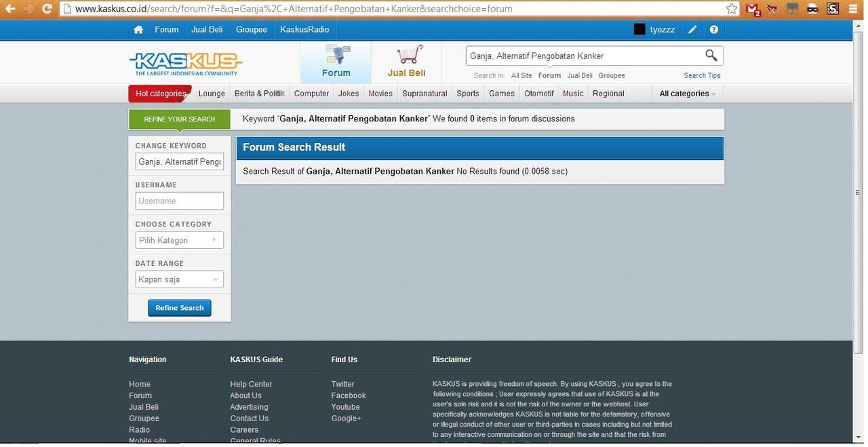Image resolution: width=868 pixels, height=447 pixels.
Task: Open the Careers footer link
Action: (x=244, y=429)
